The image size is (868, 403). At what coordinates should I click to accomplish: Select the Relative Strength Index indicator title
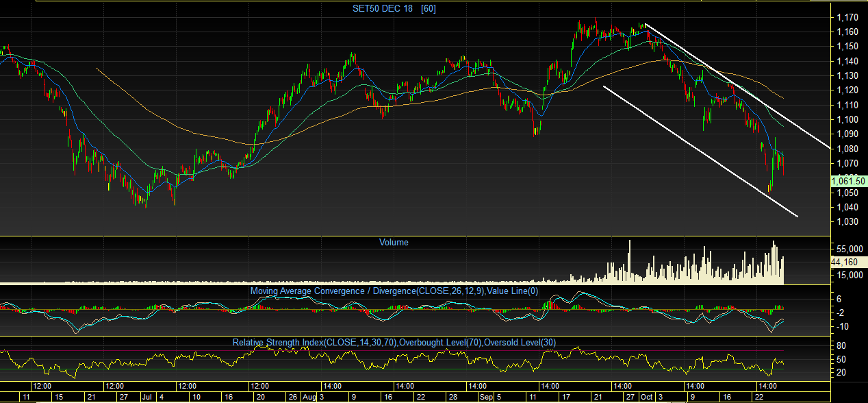pos(394,341)
